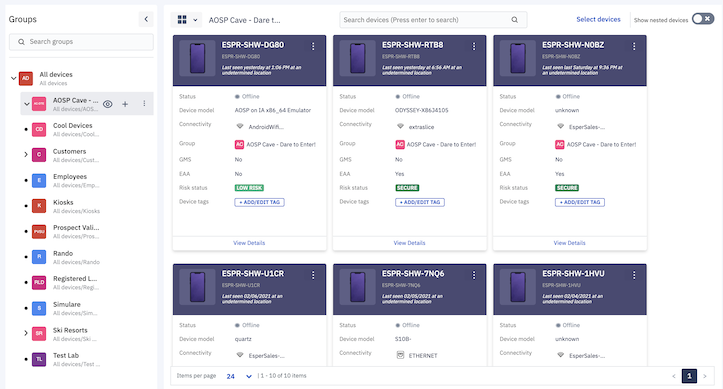Open ESPR-SHW-DG80 card options menu

[x=313, y=46]
